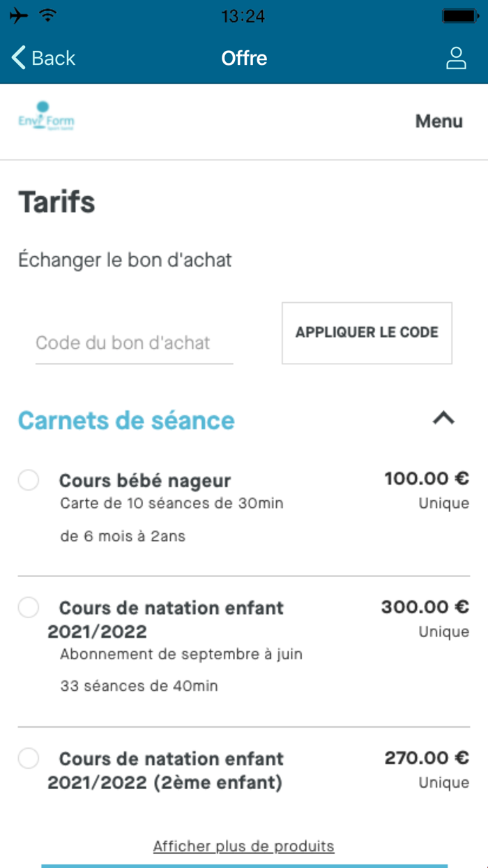Viewport: 488px width, 868px height.
Task: Select the Cours bébé nageur radio button
Action: 28,480
